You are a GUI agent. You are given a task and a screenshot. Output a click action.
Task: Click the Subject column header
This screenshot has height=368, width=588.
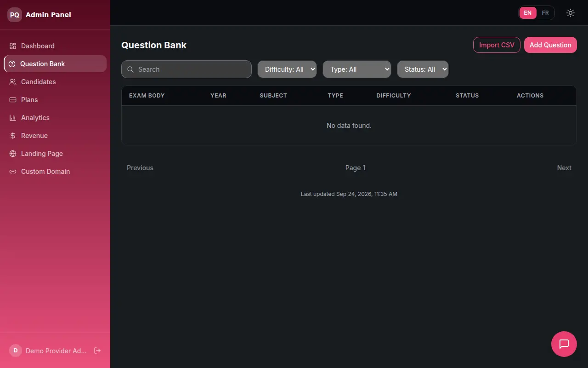(273, 96)
